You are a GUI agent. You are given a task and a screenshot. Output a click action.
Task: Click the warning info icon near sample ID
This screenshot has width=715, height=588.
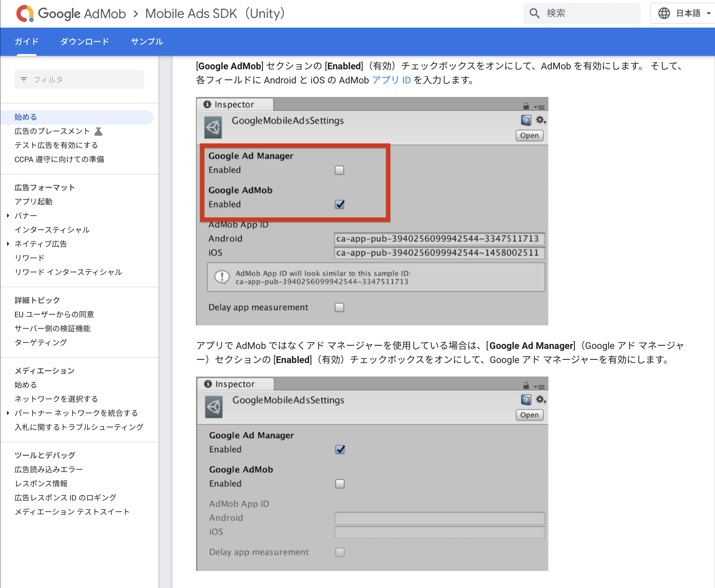point(222,277)
